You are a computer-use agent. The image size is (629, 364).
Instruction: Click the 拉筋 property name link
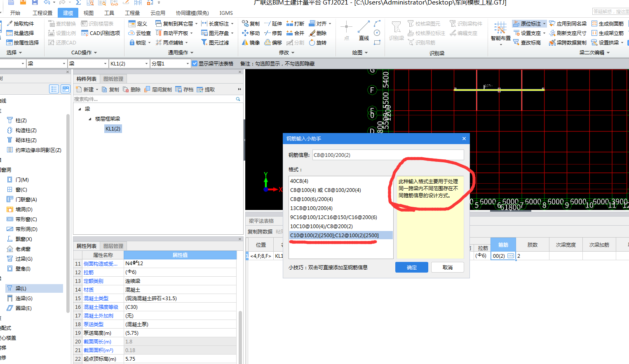click(x=89, y=272)
